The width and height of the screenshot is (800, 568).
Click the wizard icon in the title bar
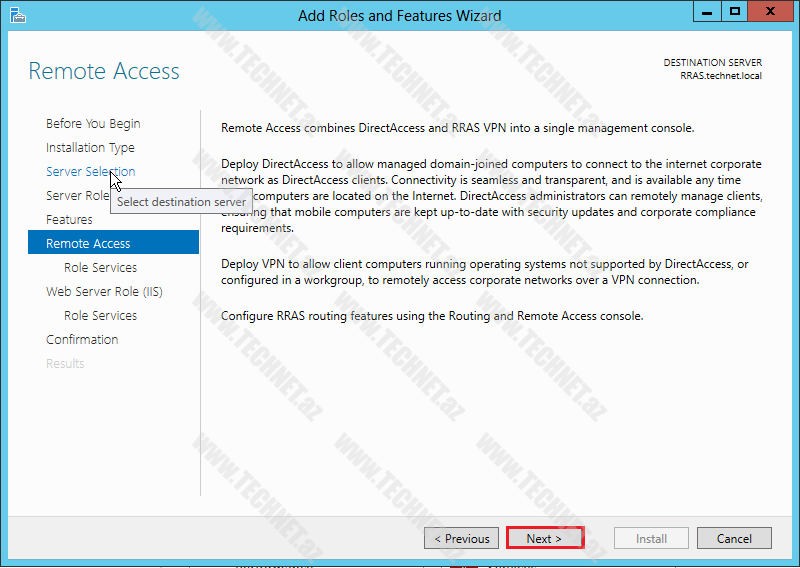[16, 15]
